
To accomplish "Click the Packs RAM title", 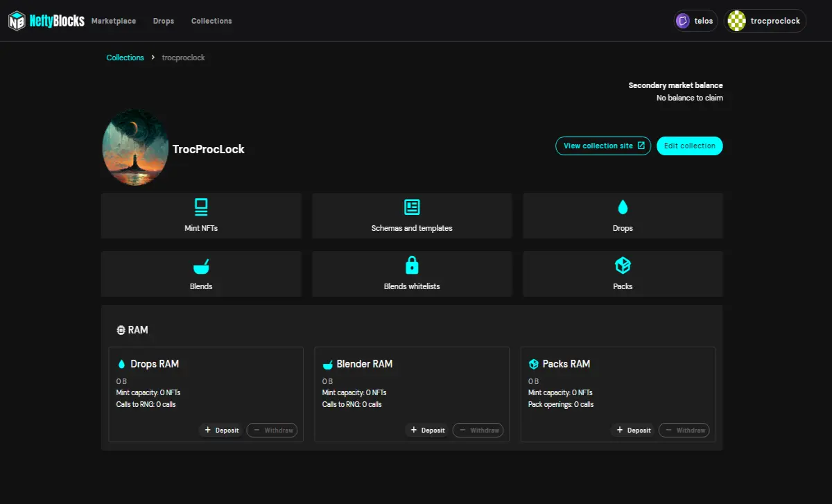I will click(566, 364).
